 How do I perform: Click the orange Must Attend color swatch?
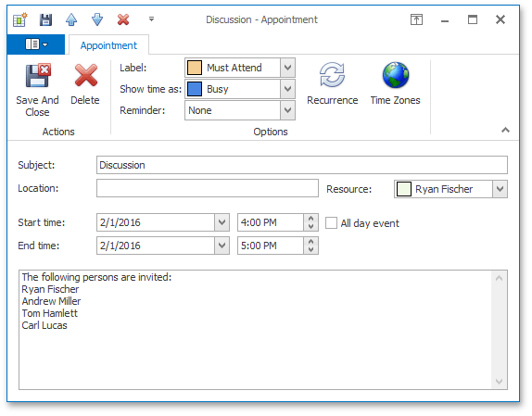click(x=195, y=68)
